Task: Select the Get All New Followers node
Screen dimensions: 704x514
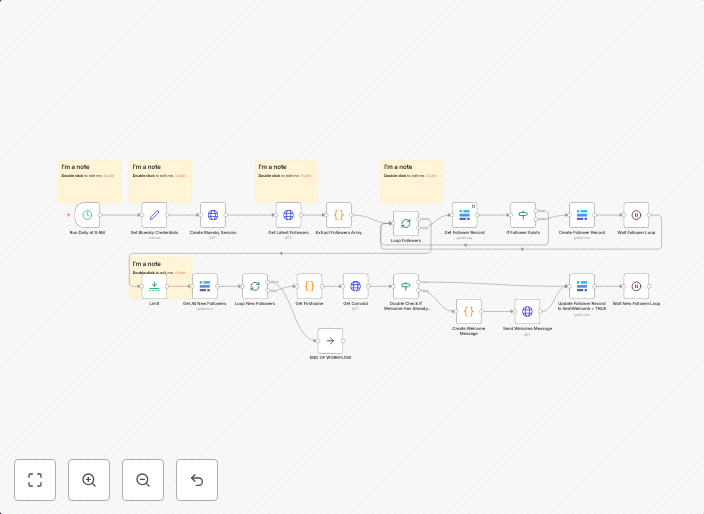Action: 204,286
